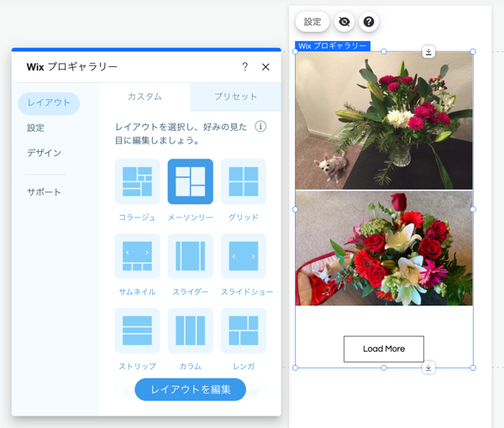
Task: Click the メーソンリー layout label
Action: (x=191, y=217)
